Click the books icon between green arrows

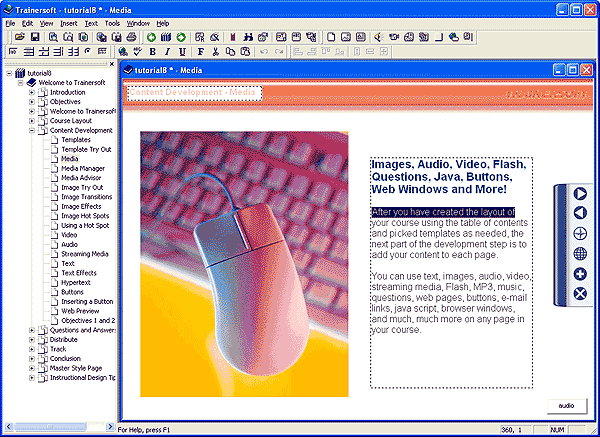coord(166,37)
